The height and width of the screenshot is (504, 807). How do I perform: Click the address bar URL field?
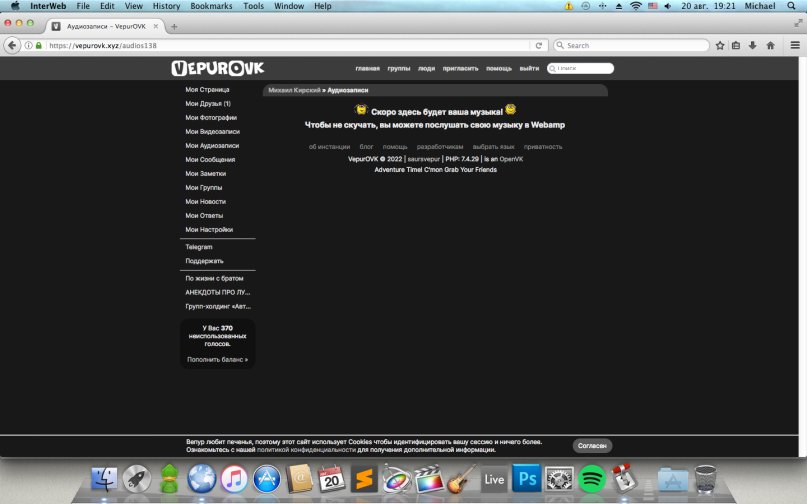tap(288, 45)
